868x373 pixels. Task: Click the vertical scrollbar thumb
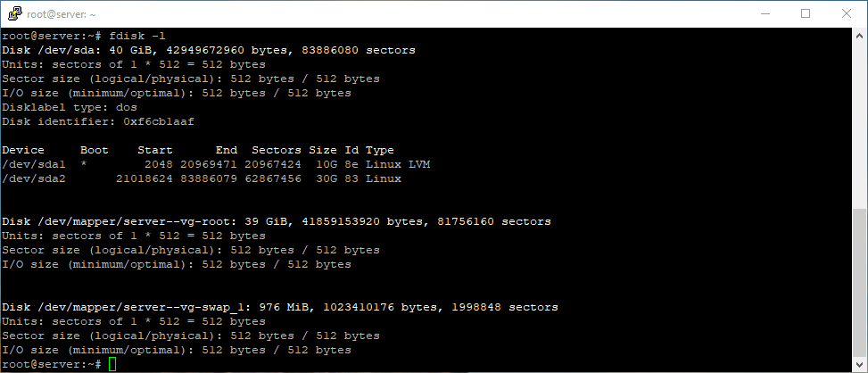pyautogui.click(x=859, y=283)
